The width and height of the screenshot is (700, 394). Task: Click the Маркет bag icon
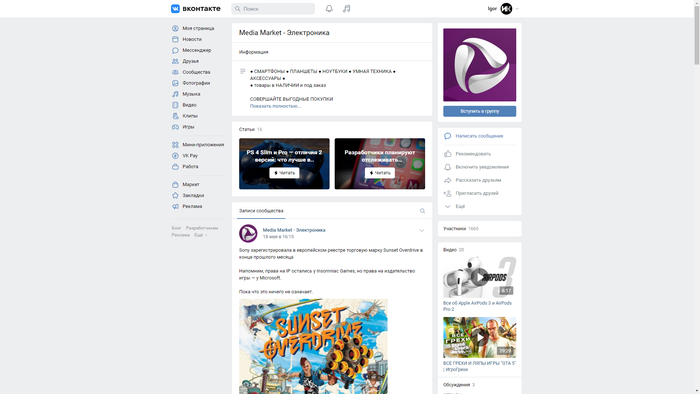point(175,184)
